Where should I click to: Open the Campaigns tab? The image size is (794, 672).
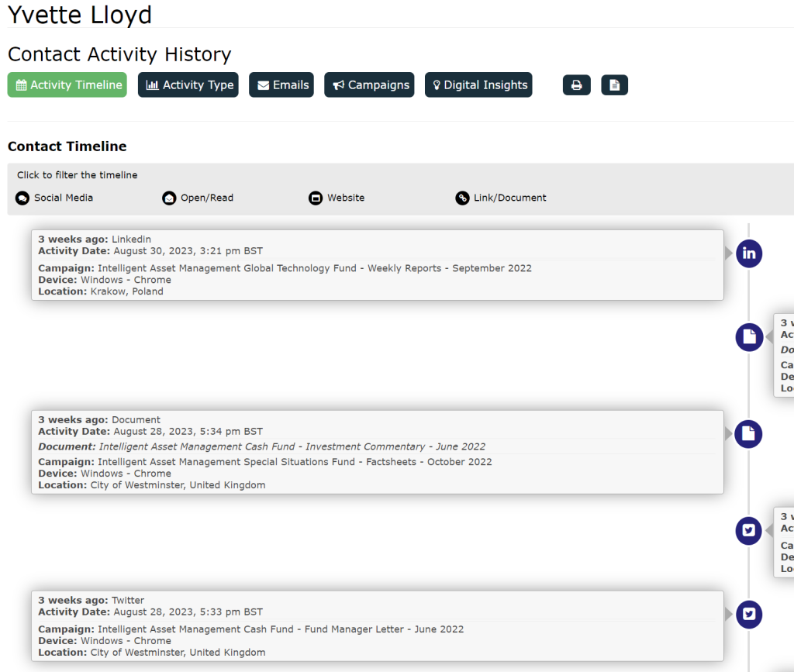[x=369, y=85]
